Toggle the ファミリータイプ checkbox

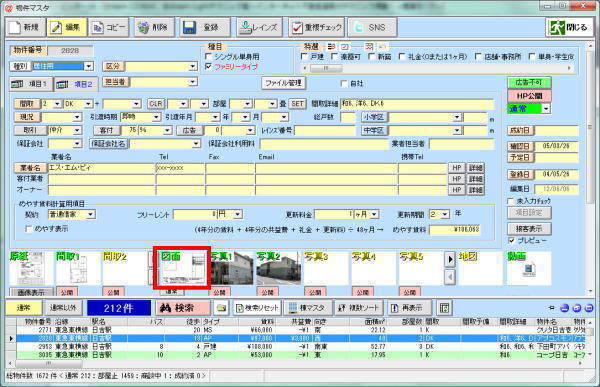[208, 66]
